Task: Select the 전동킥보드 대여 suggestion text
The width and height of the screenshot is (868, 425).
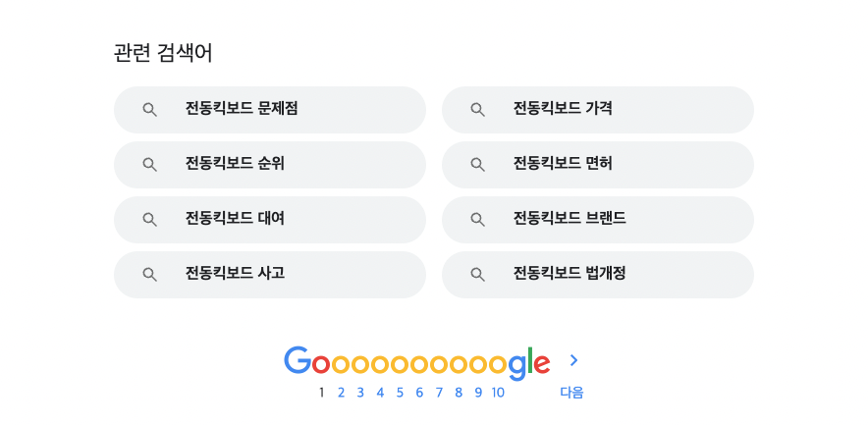Action: pos(235,219)
